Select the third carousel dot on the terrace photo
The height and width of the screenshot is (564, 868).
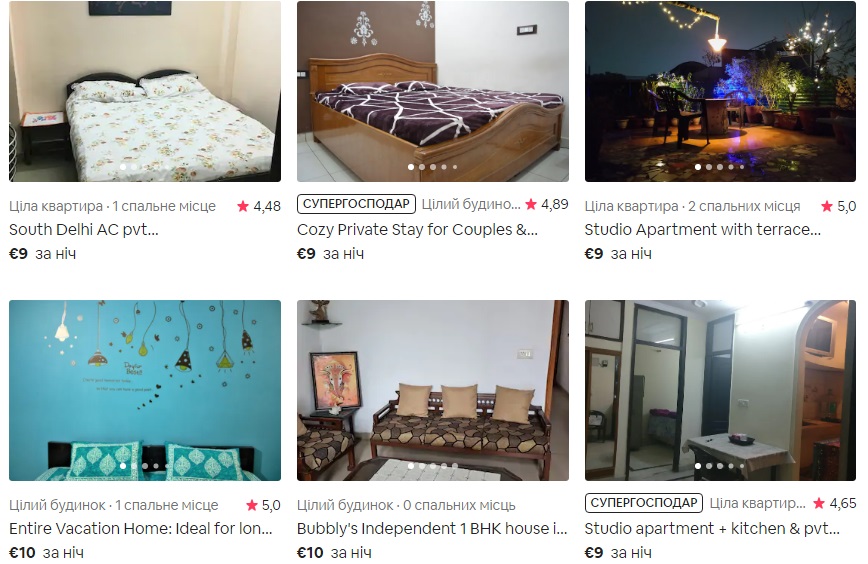point(720,167)
